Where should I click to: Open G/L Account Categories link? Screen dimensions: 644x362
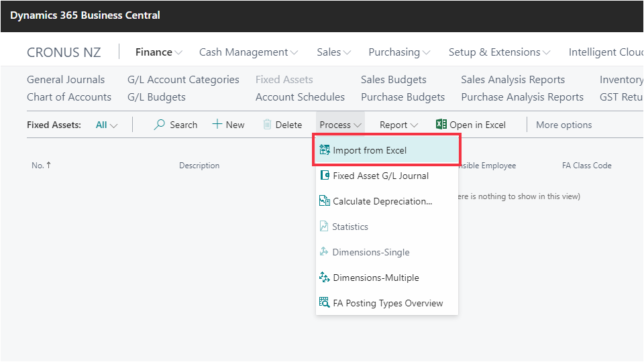183,80
